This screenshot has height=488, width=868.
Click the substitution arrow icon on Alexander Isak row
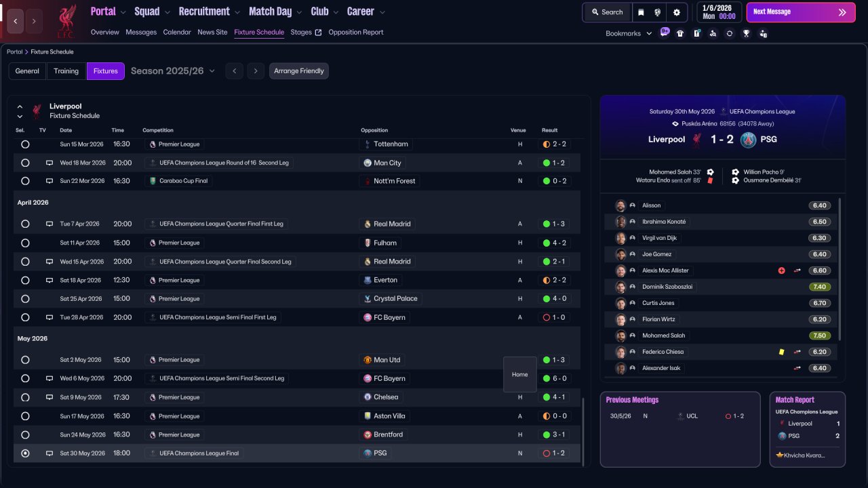[x=797, y=368]
